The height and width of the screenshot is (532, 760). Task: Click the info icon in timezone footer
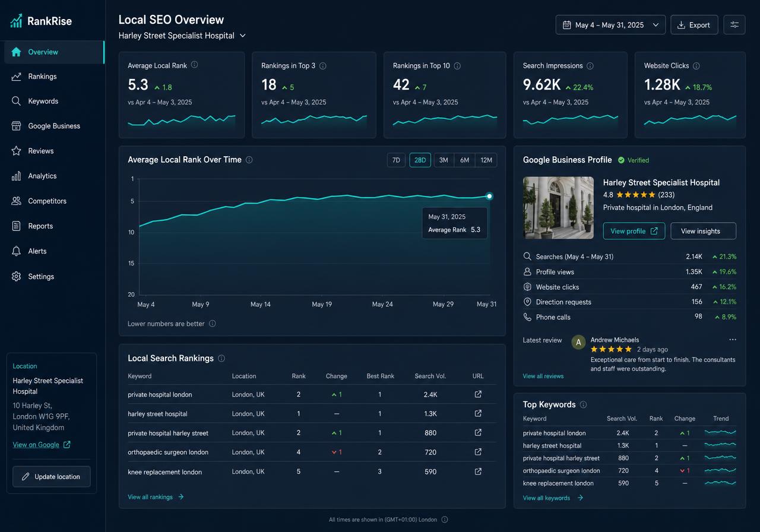[x=445, y=520]
